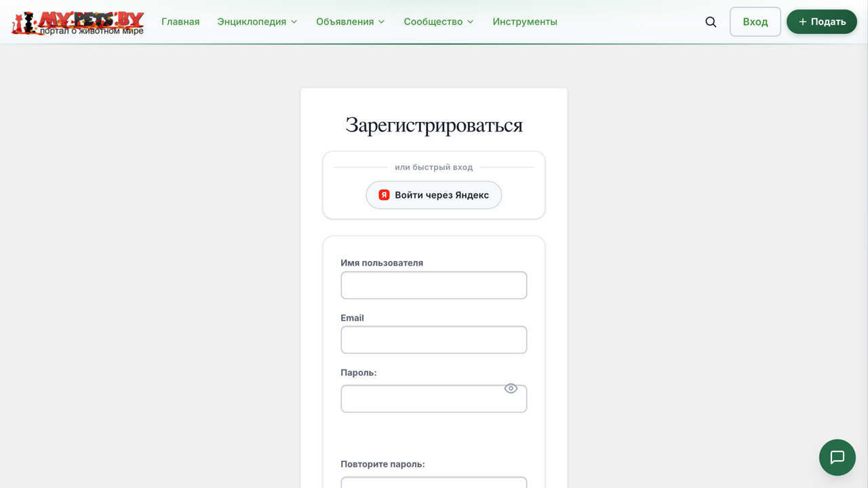Click the 'Email' field label

(x=352, y=318)
